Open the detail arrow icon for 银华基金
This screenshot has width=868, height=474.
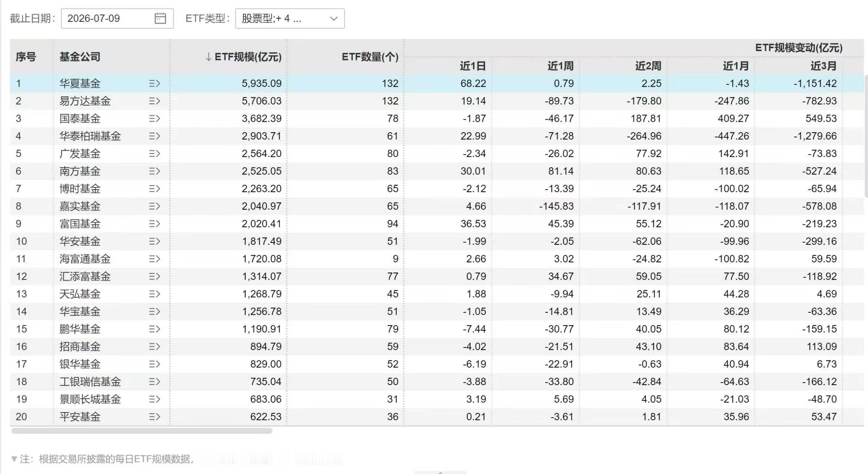click(154, 364)
